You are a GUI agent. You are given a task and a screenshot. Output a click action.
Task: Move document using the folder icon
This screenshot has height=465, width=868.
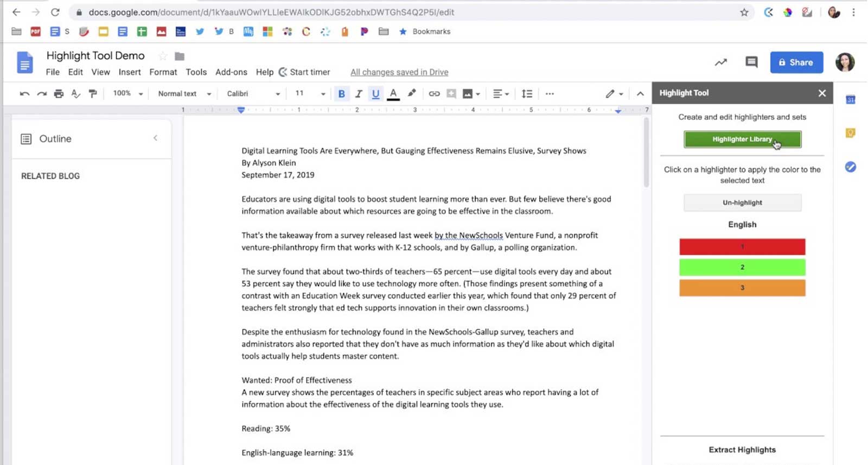[x=180, y=56]
